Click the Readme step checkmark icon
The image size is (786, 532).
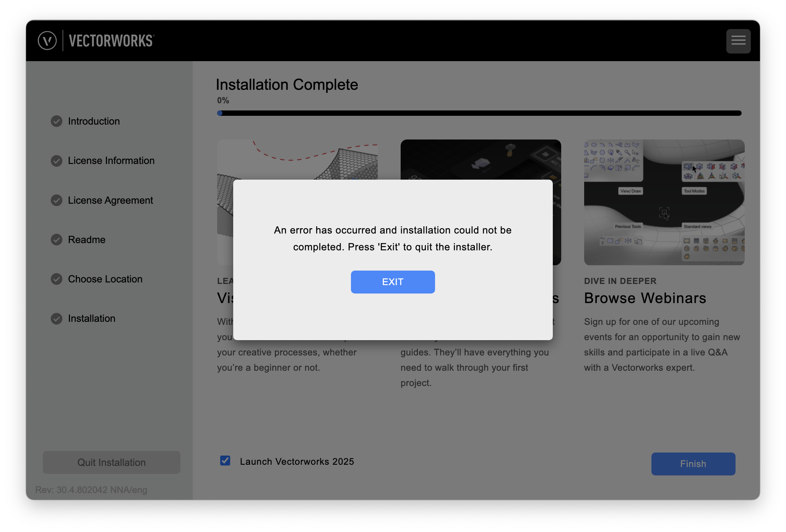tap(57, 240)
